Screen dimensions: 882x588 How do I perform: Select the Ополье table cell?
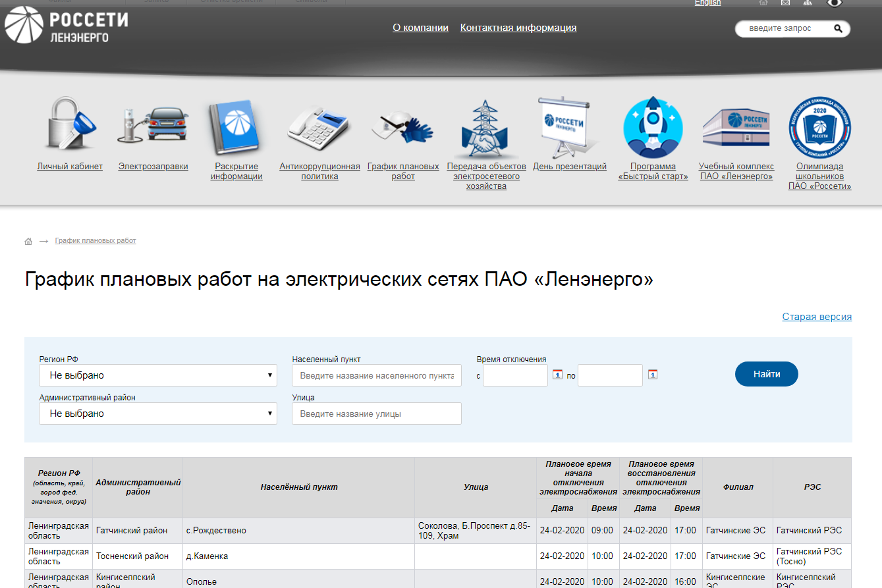(x=299, y=579)
